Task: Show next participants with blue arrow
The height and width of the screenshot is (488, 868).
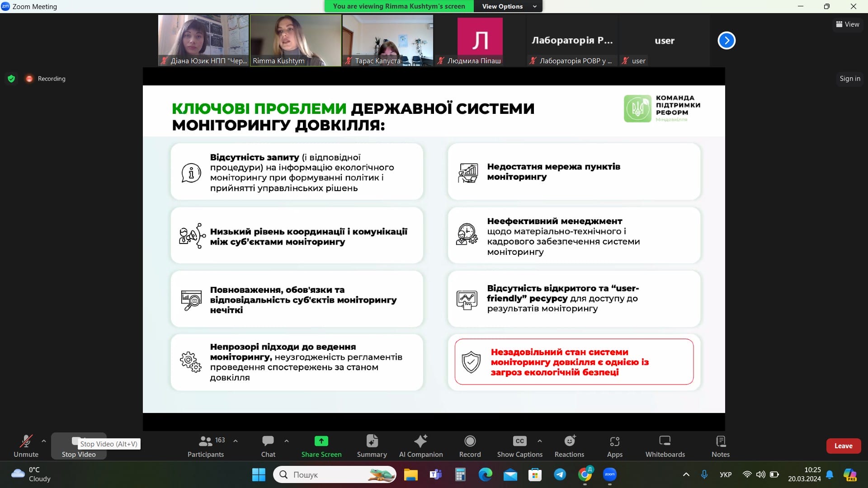Action: pyautogui.click(x=726, y=41)
